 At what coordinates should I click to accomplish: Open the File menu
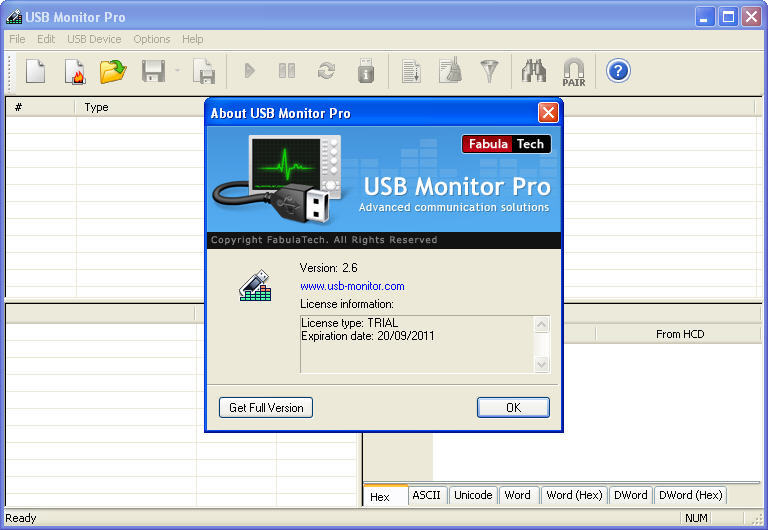click(x=17, y=39)
